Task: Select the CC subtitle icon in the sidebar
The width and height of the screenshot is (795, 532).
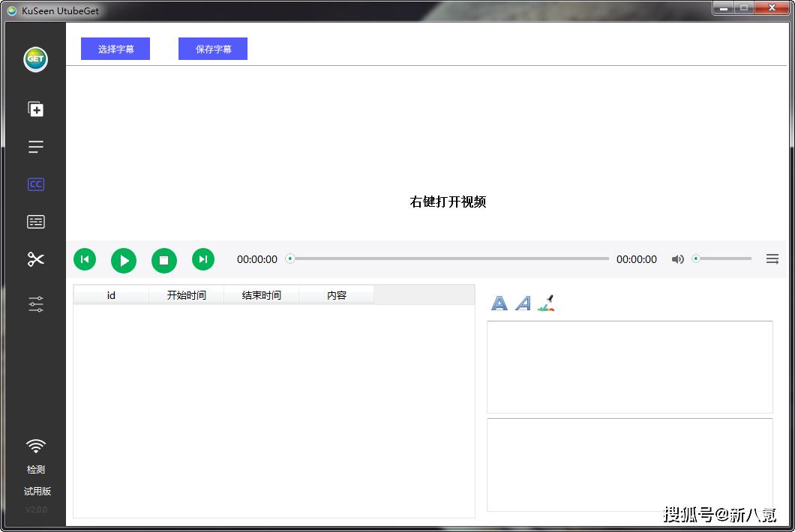Action: tap(35, 184)
